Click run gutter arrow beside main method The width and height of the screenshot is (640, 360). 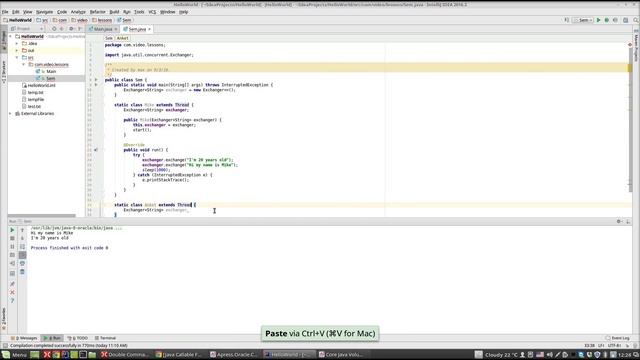[96, 85]
